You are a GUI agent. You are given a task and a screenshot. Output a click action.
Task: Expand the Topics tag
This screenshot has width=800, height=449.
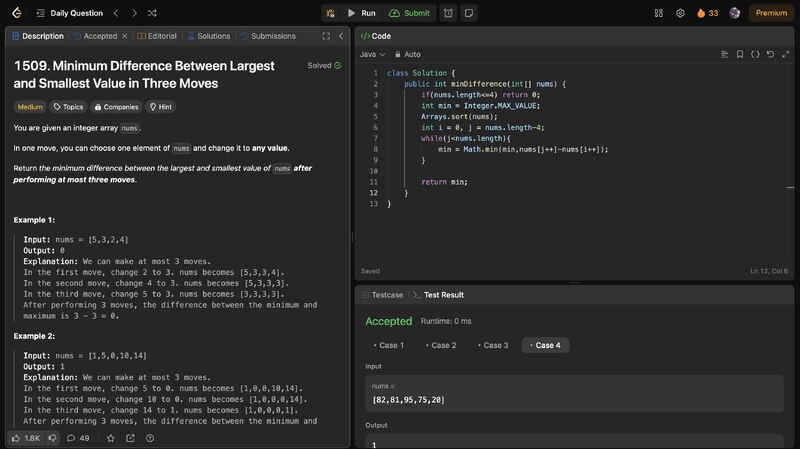coord(69,106)
